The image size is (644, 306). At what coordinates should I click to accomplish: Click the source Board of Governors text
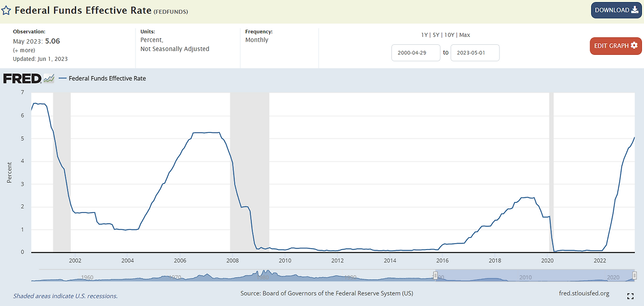327,293
